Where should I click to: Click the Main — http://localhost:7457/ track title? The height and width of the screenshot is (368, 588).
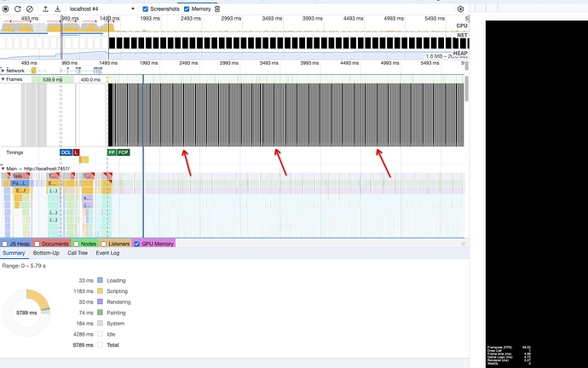tap(37, 169)
